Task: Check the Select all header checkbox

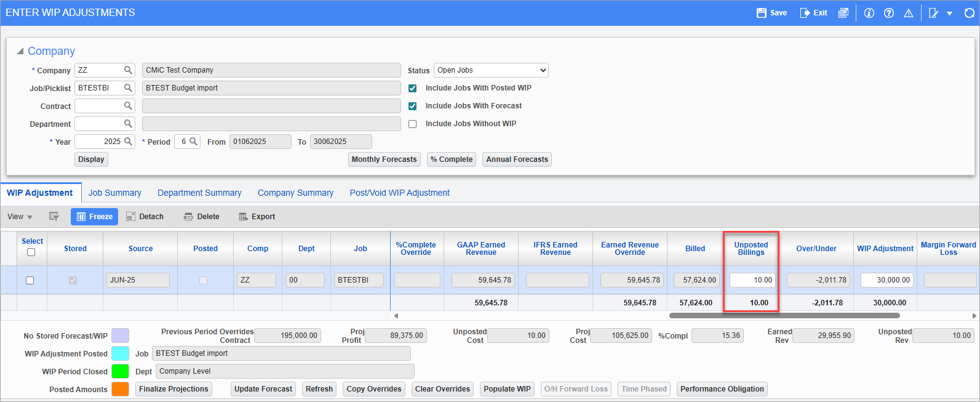Action: [x=31, y=252]
